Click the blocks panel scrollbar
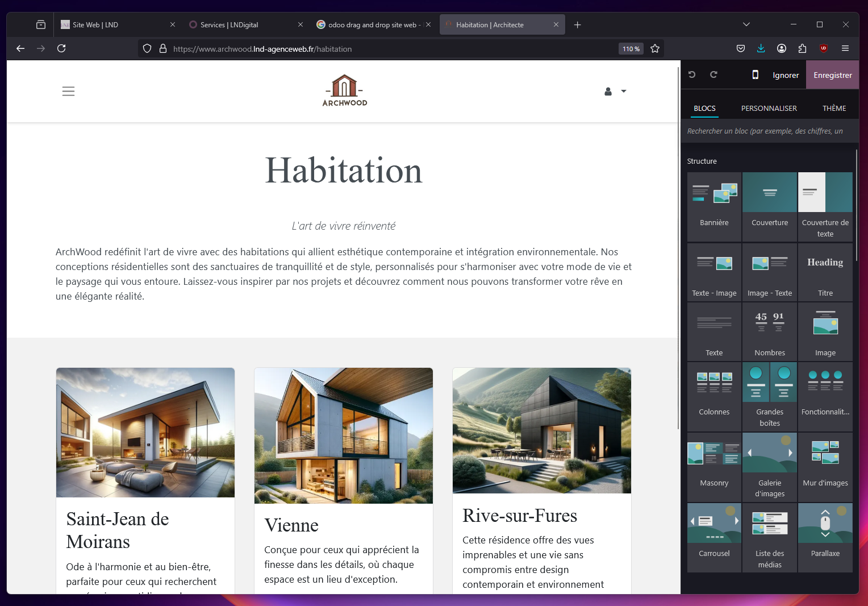Screen dimensions: 868x606 click(856, 205)
